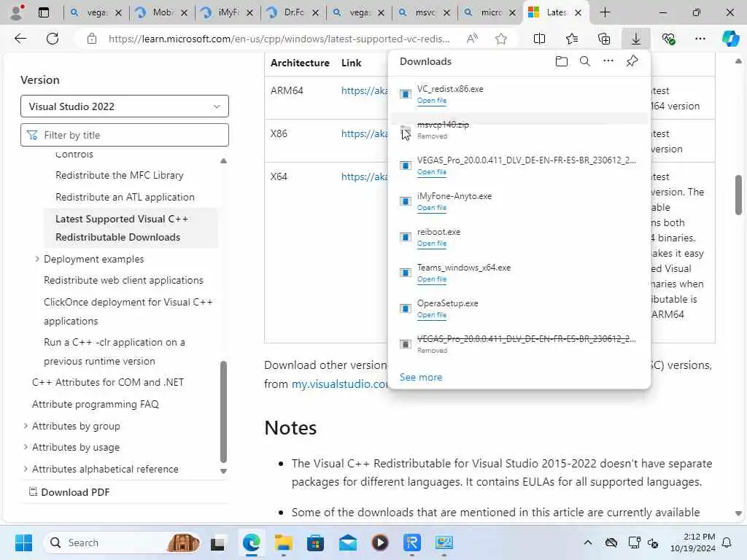747x560 pixels.
Task: Click the browser Back arrow
Action: [x=20, y=39]
